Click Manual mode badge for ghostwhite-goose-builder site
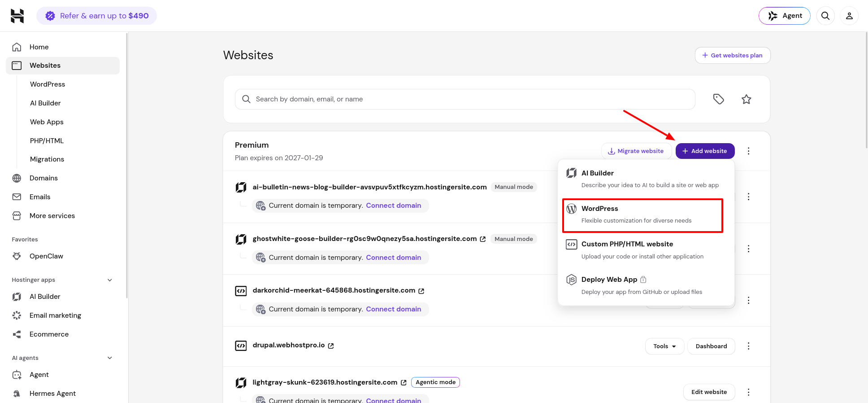This screenshot has height=403, width=868. [x=514, y=239]
